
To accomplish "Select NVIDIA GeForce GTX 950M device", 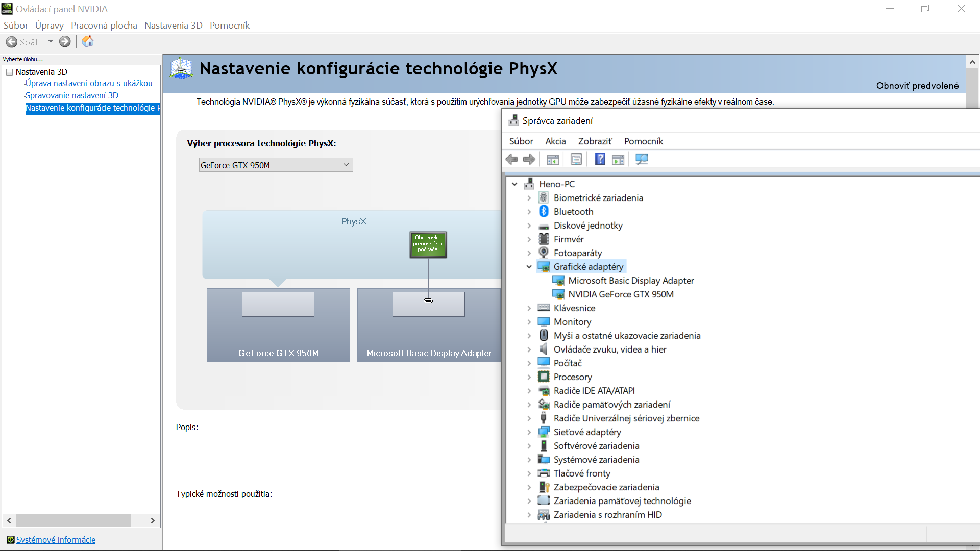I will [621, 294].
